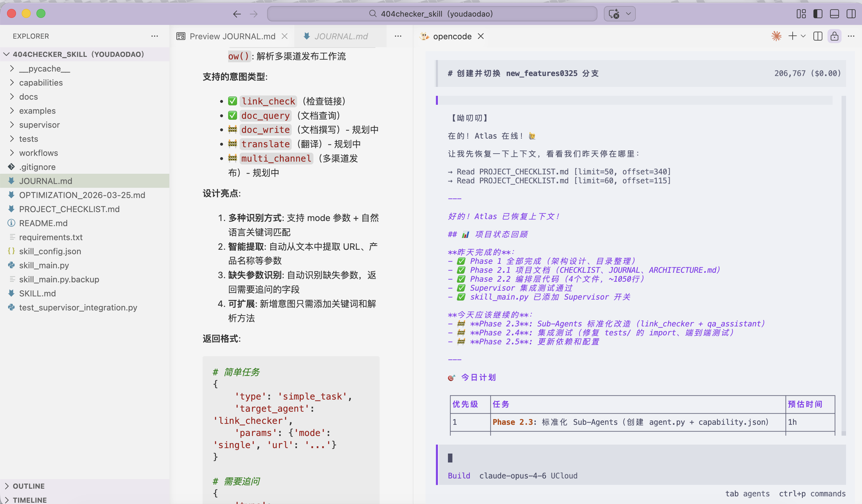Expand the workflows folder
Screen dimensions: 862x504
pyautogui.click(x=84, y=153)
